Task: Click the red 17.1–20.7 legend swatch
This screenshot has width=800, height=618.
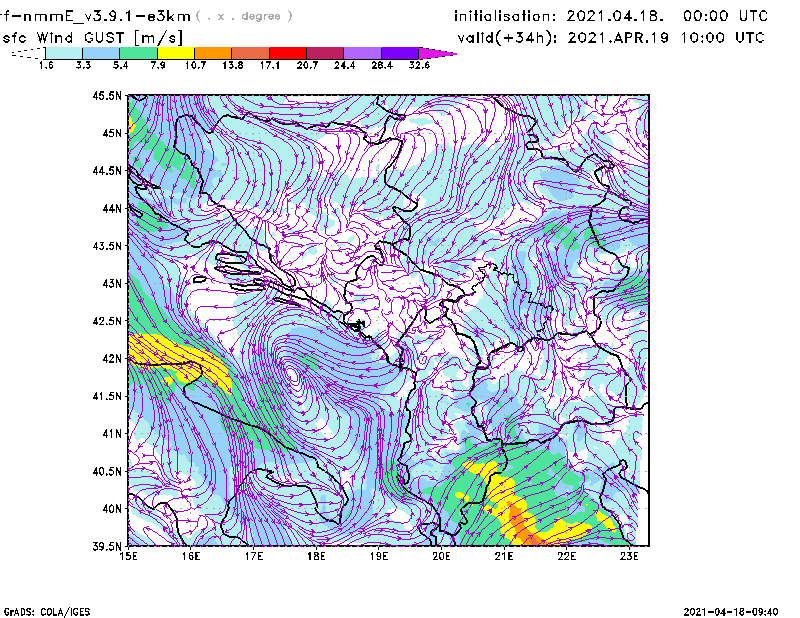Action: (288, 53)
